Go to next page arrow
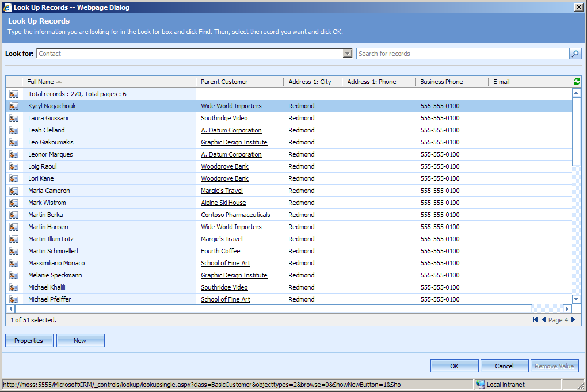Image resolution: width=587 pixels, height=392 pixels. pos(573,319)
